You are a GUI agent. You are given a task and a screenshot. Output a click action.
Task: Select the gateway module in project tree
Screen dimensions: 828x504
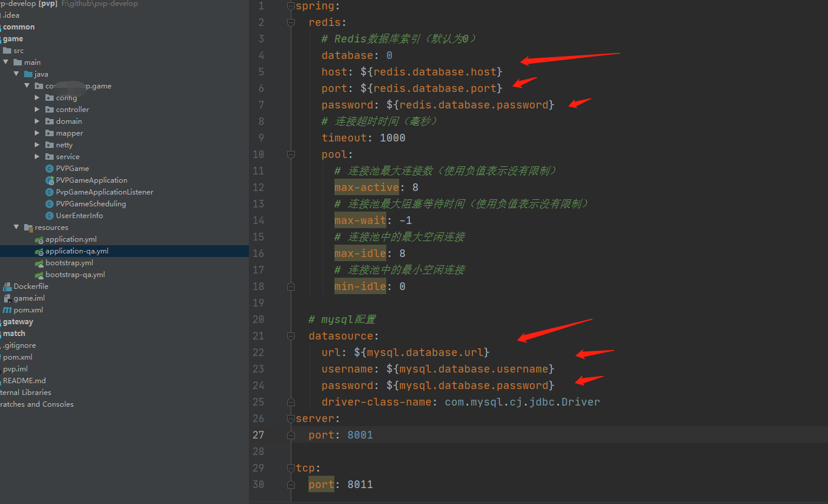coord(18,322)
